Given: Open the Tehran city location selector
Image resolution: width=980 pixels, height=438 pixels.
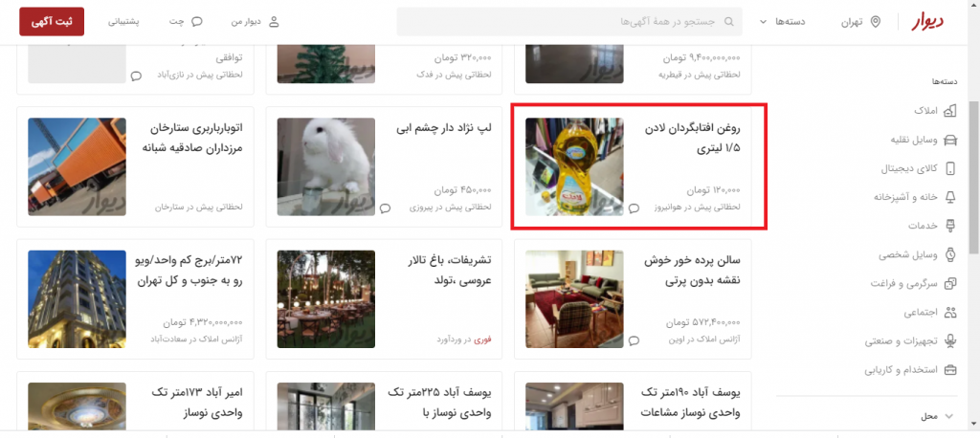Looking at the screenshot, I should coord(860,22).
